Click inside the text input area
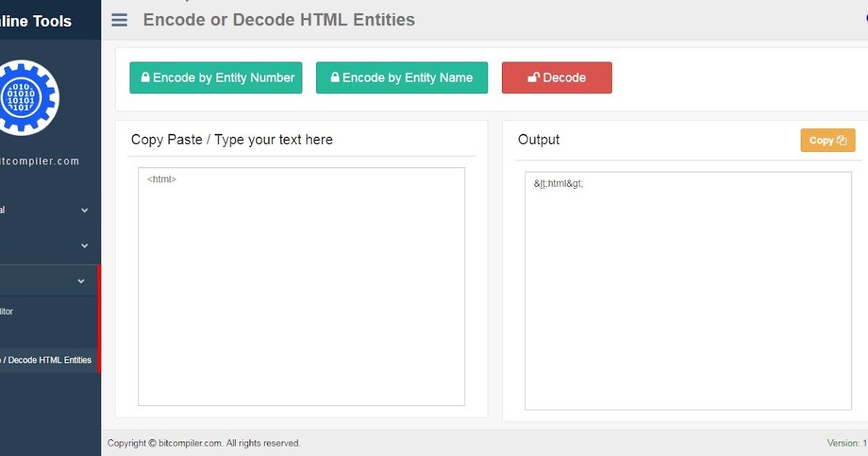Screen dimensions: 868x456 [x=301, y=286]
